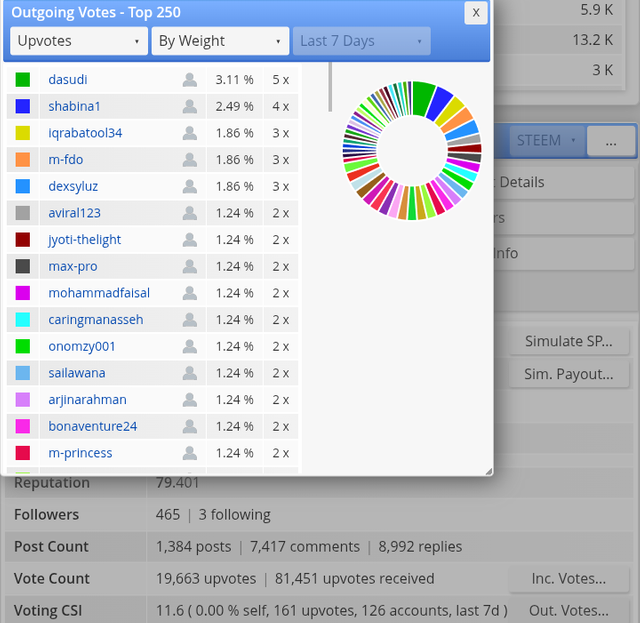
Task: Click the dark red swatch for jyoti-thelight
Action: coord(23,240)
